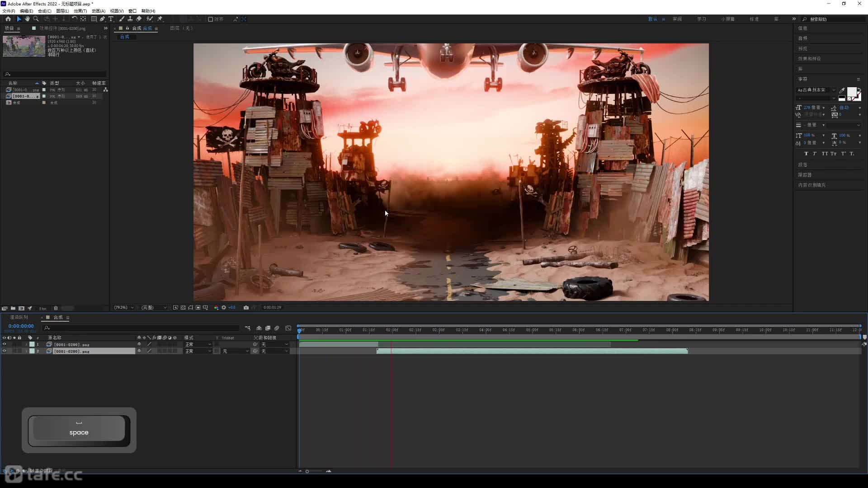Switch to the 渲染队列 timeline tab

[19, 317]
